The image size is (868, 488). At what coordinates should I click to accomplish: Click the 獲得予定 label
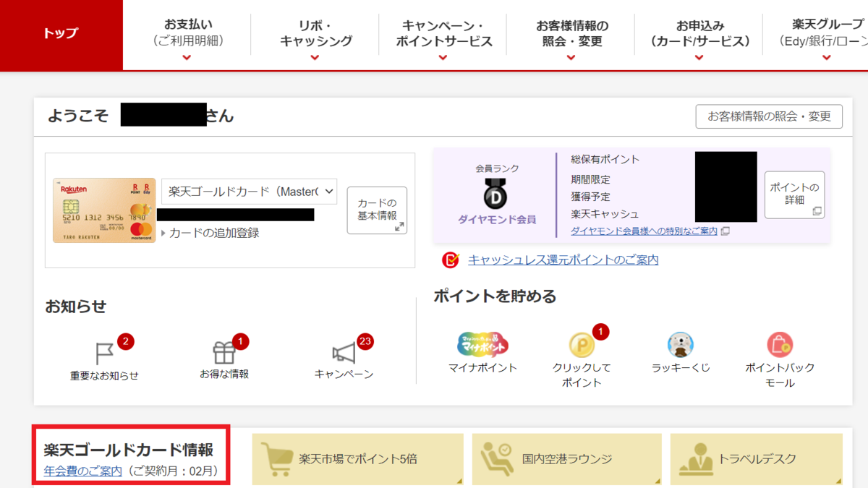tap(590, 197)
